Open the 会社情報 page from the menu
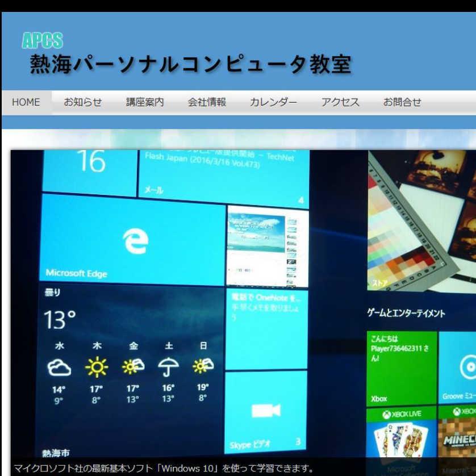Image resolution: width=476 pixels, height=476 pixels. click(x=207, y=102)
